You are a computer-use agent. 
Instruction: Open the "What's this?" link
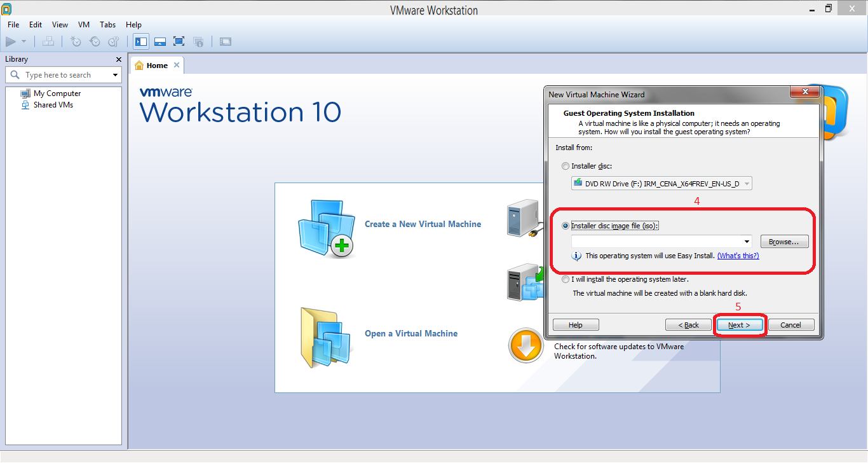click(x=738, y=256)
